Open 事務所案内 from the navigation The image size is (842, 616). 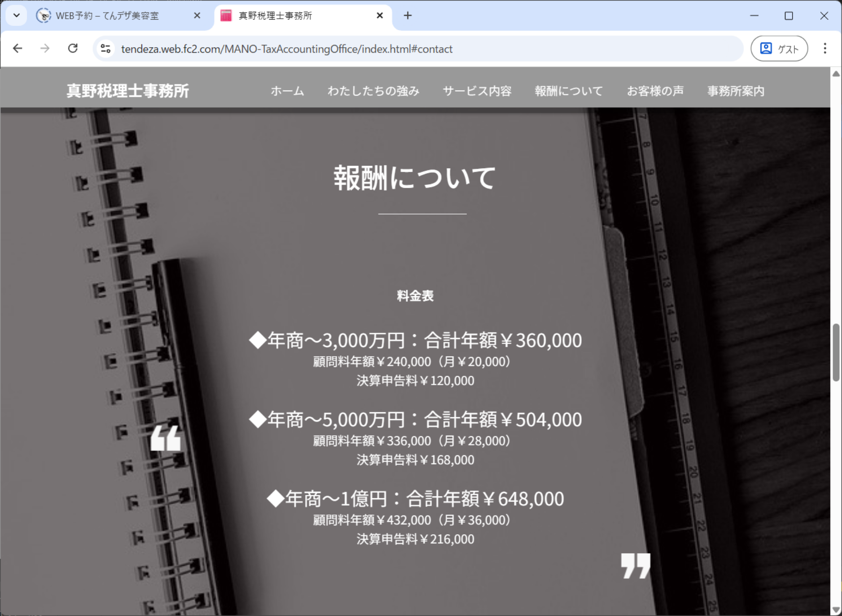pos(735,91)
